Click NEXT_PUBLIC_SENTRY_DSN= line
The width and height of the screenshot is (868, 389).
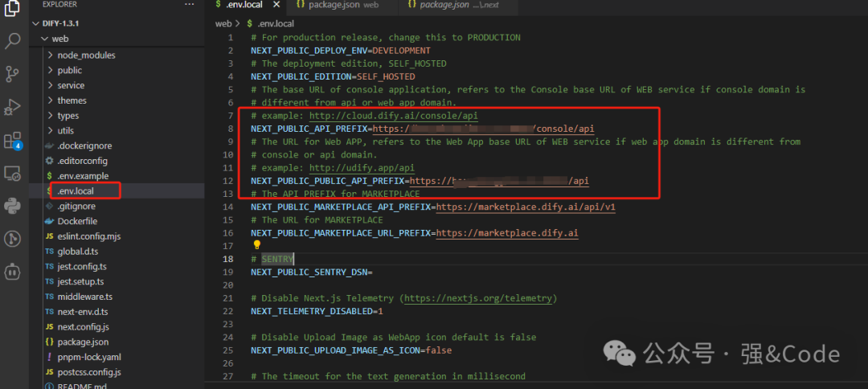point(312,272)
